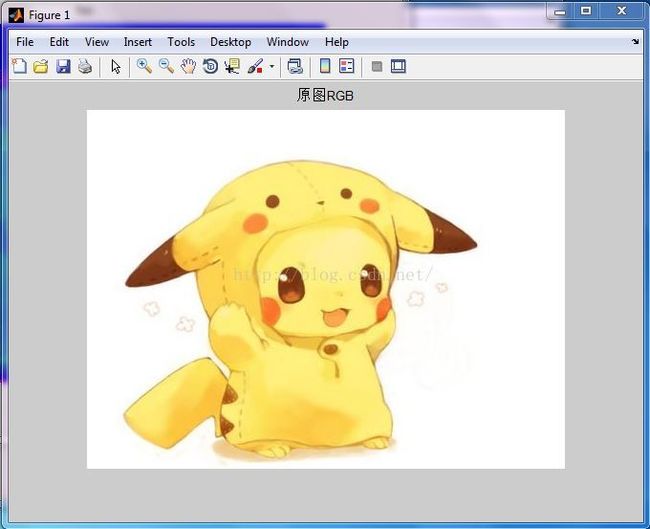Select the Pan hand tool
The image size is (650, 529).
[188, 66]
